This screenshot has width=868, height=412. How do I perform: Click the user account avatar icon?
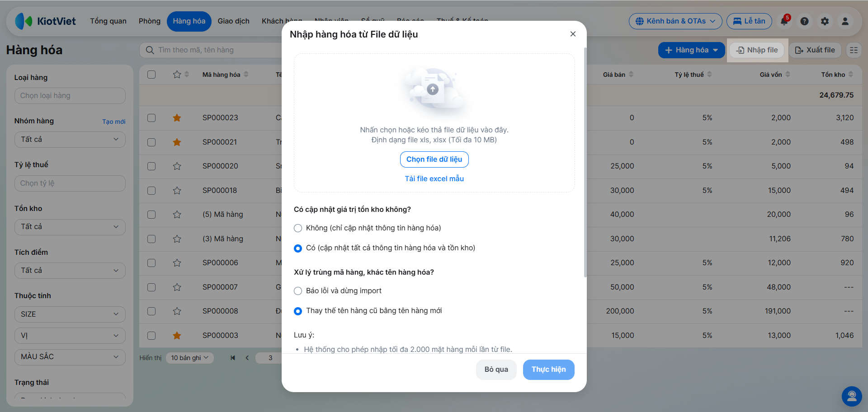pyautogui.click(x=845, y=21)
